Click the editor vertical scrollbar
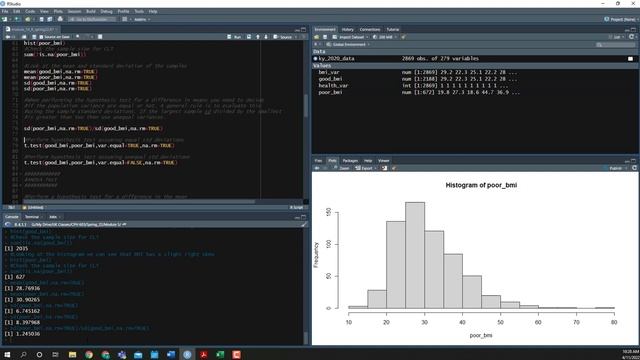 [x=306, y=106]
